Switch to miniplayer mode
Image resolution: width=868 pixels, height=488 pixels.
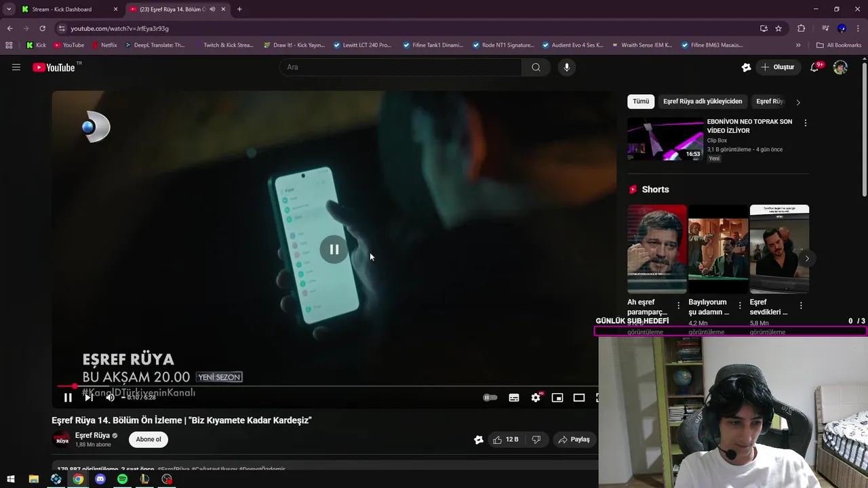tap(557, 398)
